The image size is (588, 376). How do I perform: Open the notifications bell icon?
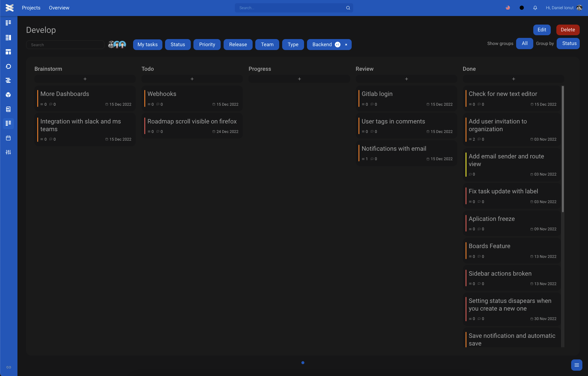(535, 8)
